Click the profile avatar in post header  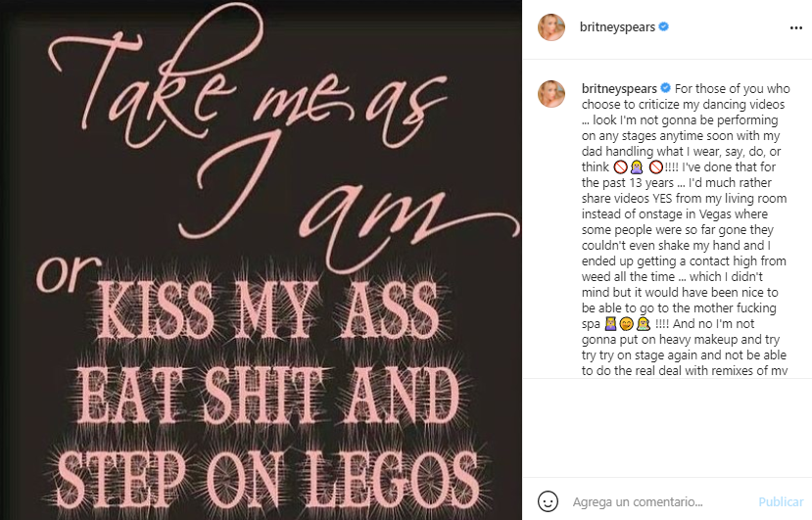tap(551, 27)
